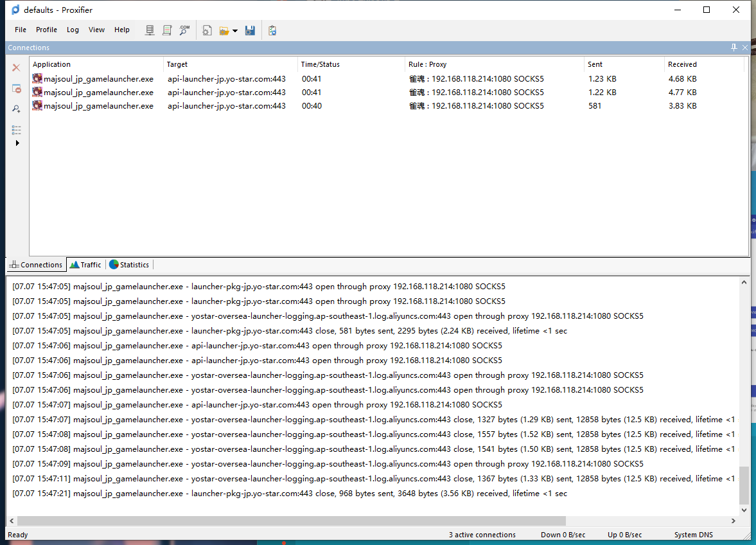
Task: Click the open profile folder icon
Action: [x=224, y=31]
